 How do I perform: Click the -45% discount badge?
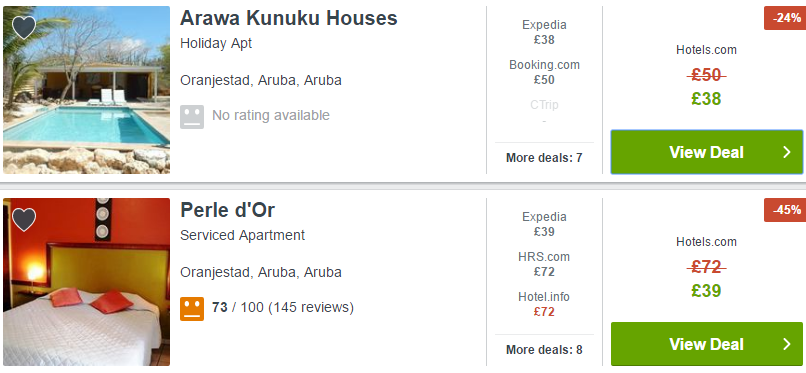click(785, 210)
